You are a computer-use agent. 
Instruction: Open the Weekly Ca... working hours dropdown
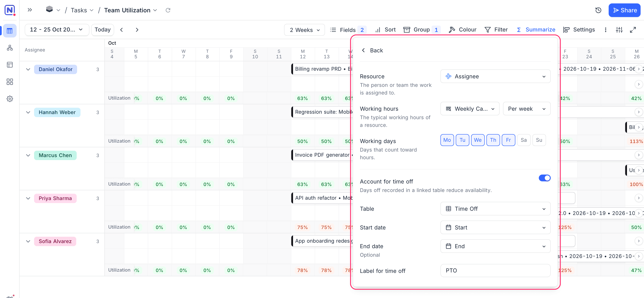coord(470,109)
